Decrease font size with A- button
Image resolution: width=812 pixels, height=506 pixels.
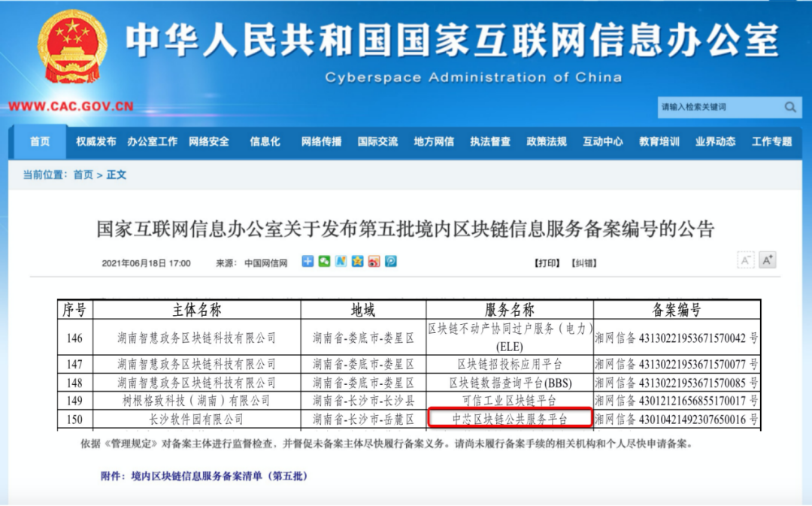(745, 260)
